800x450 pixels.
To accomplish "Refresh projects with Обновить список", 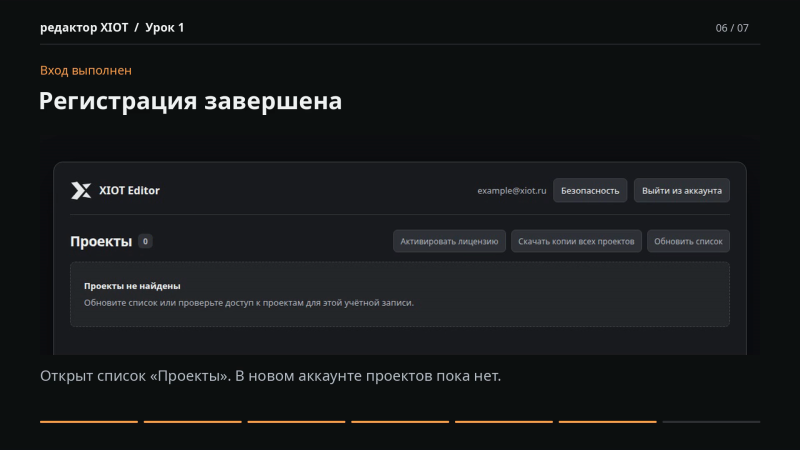I will 688,241.
